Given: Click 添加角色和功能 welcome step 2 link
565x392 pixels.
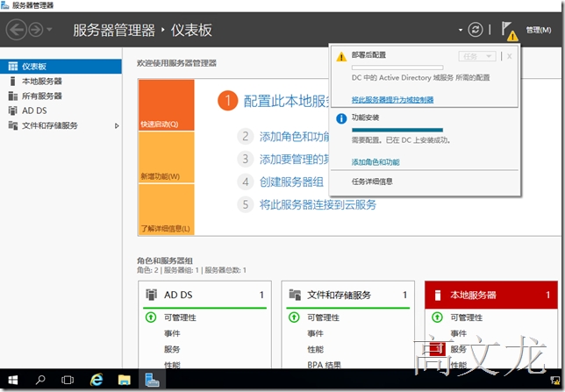Looking at the screenshot, I should click(295, 137).
